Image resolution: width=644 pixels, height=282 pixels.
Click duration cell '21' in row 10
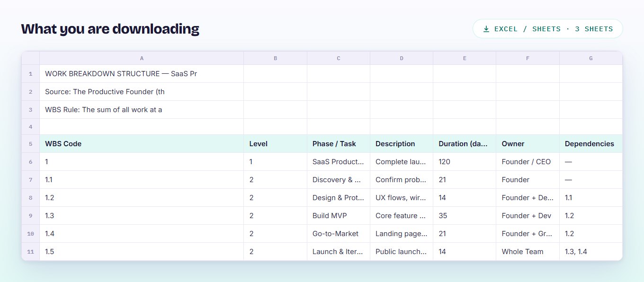tap(465, 234)
